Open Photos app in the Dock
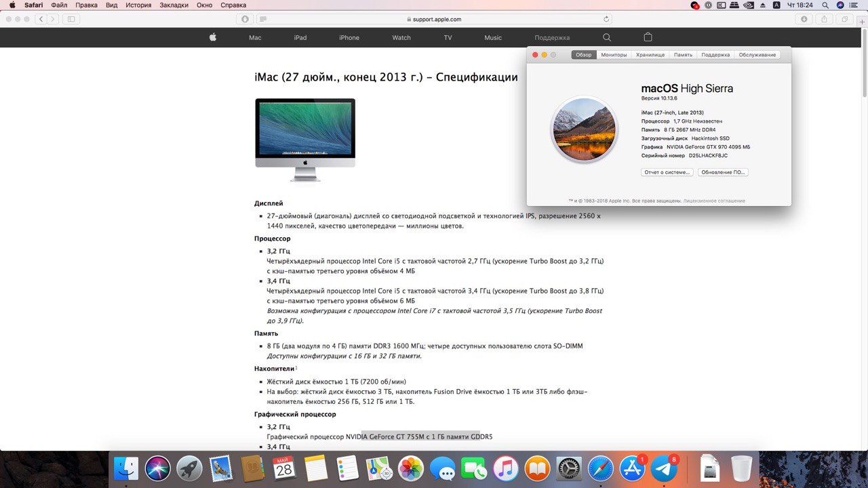Screen dimensions: 868x488 [x=411, y=468]
